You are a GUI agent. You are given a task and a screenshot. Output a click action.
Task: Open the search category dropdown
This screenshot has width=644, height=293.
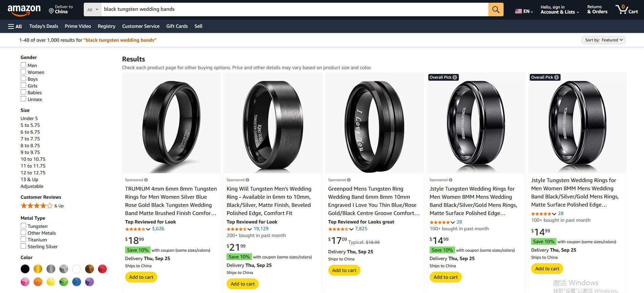(x=92, y=9)
